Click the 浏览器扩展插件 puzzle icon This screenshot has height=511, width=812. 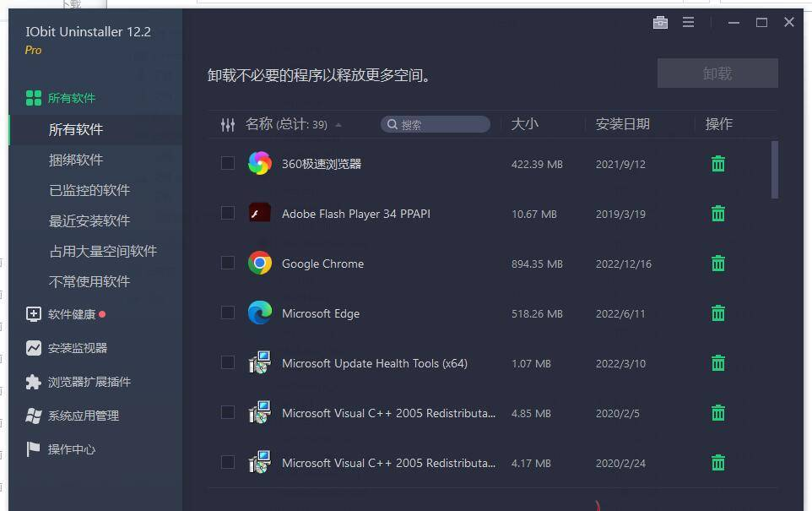coord(34,382)
